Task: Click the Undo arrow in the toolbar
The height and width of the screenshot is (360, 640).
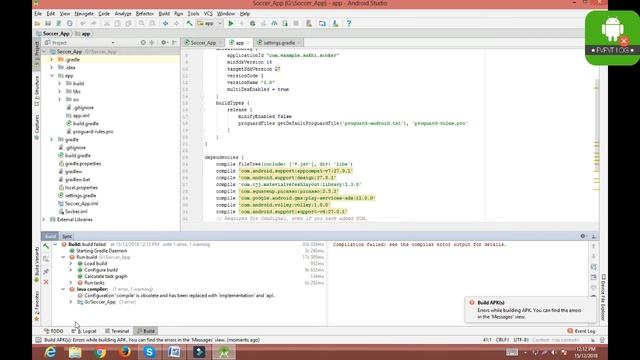Action: point(83,24)
